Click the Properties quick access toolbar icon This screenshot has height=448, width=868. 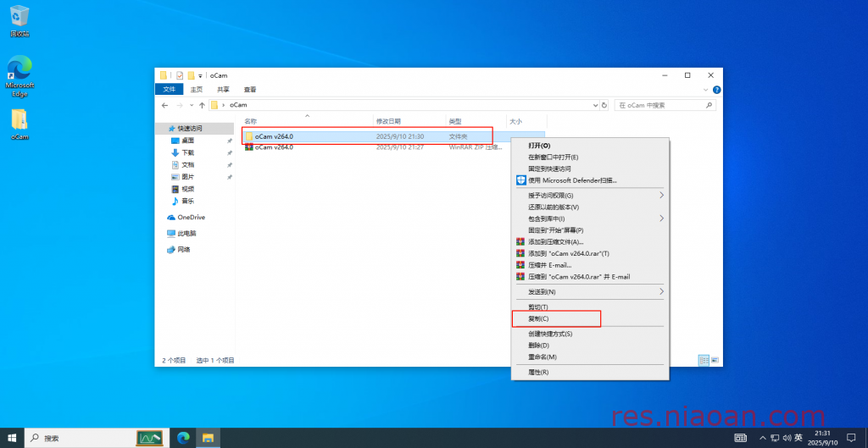pos(180,75)
